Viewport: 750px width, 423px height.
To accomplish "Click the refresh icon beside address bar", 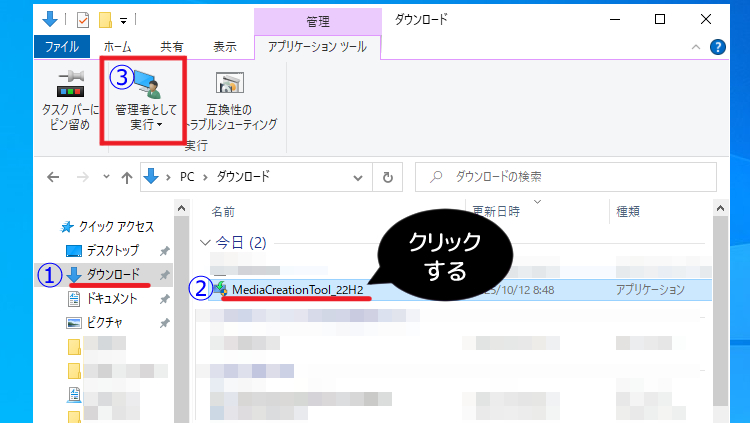I will click(387, 177).
